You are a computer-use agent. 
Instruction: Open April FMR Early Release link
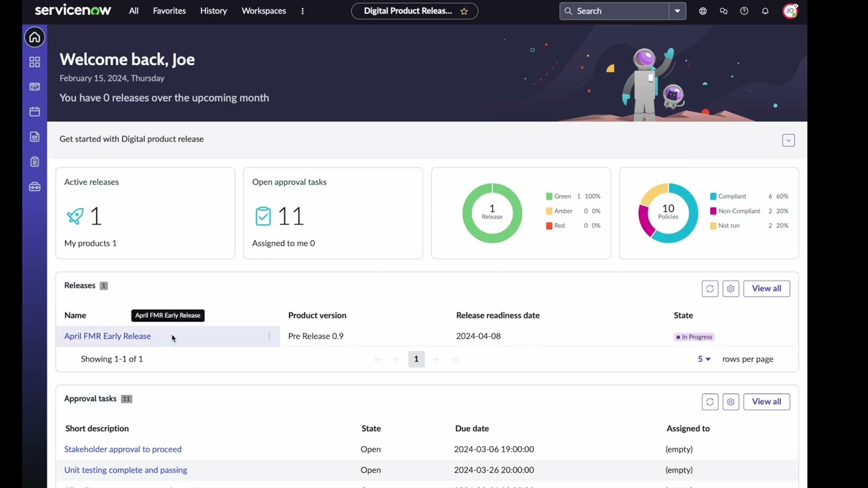click(107, 336)
